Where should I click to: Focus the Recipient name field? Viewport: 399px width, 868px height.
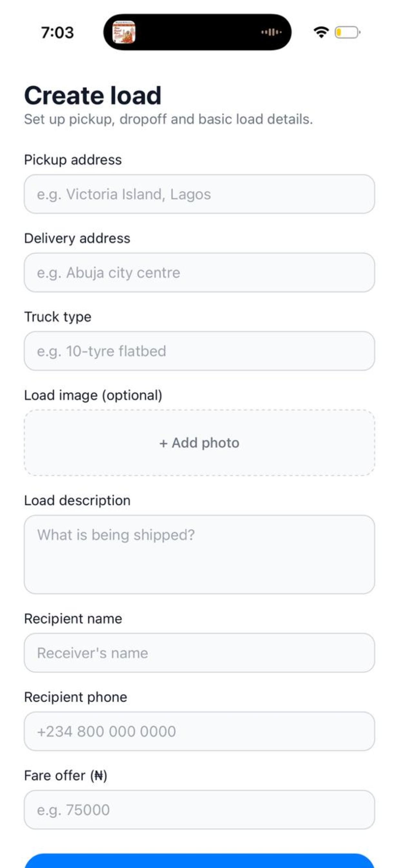click(x=199, y=653)
